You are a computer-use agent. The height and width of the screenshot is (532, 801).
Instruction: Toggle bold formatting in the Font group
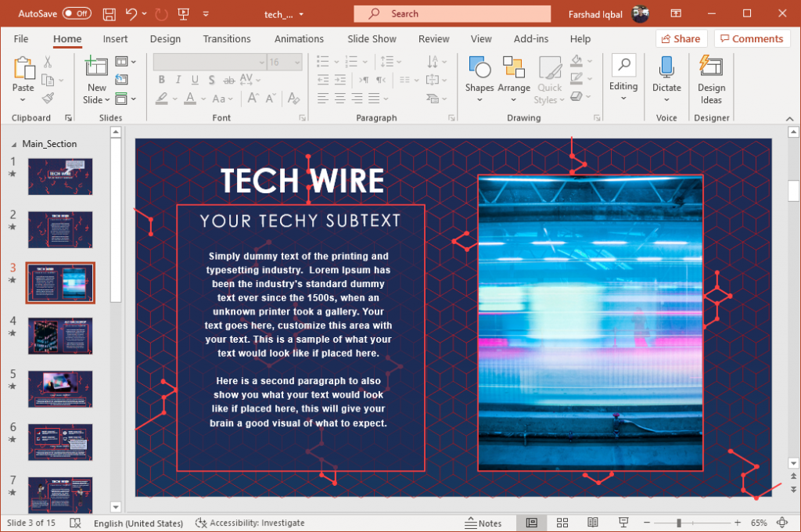tap(161, 79)
